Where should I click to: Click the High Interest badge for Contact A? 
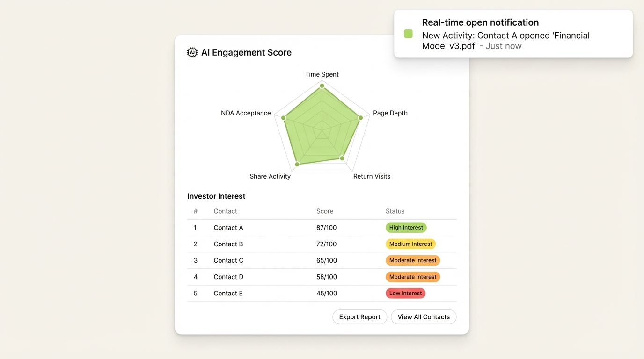point(406,228)
